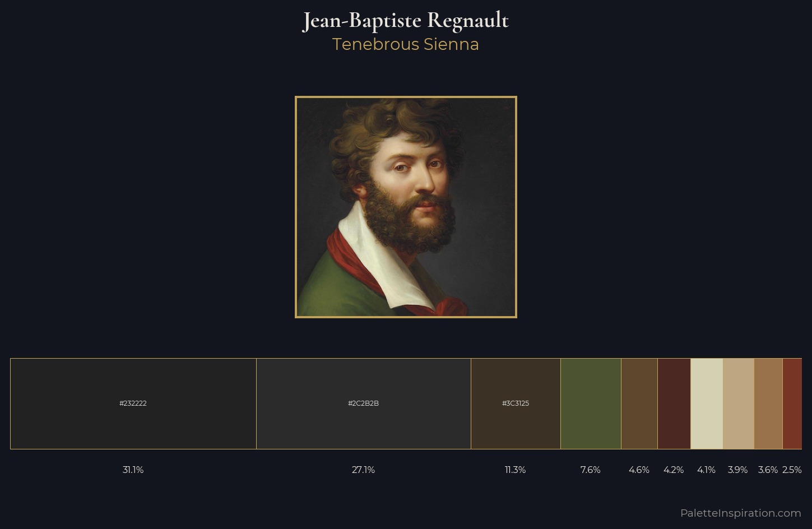This screenshot has width=812, height=529.
Task: Select the #232222 color swatch
Action: (133, 403)
